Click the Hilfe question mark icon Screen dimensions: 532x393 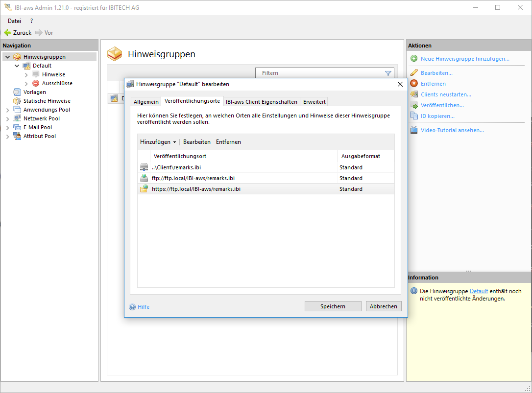pyautogui.click(x=132, y=307)
